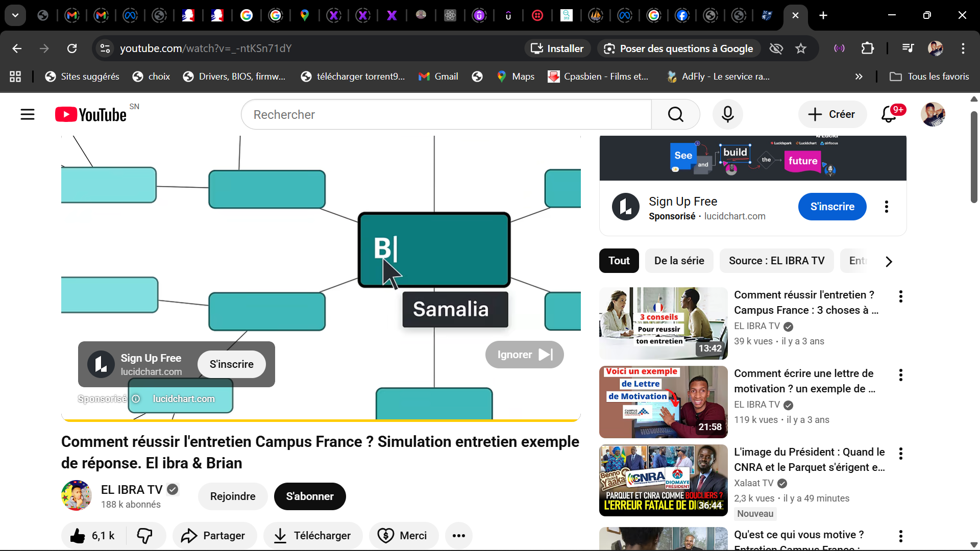Screen dimensions: 980x551
Task: Toggle the browser media controls icon
Action: click(908, 48)
